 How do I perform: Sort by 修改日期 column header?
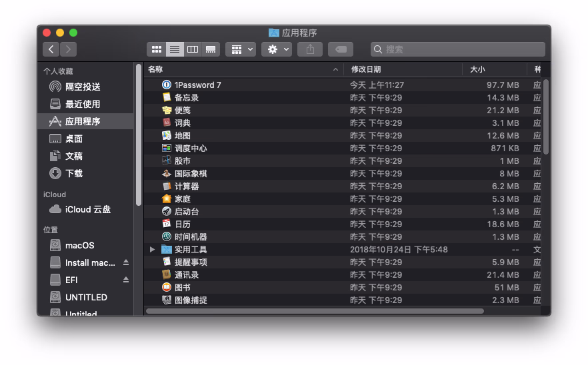point(366,69)
